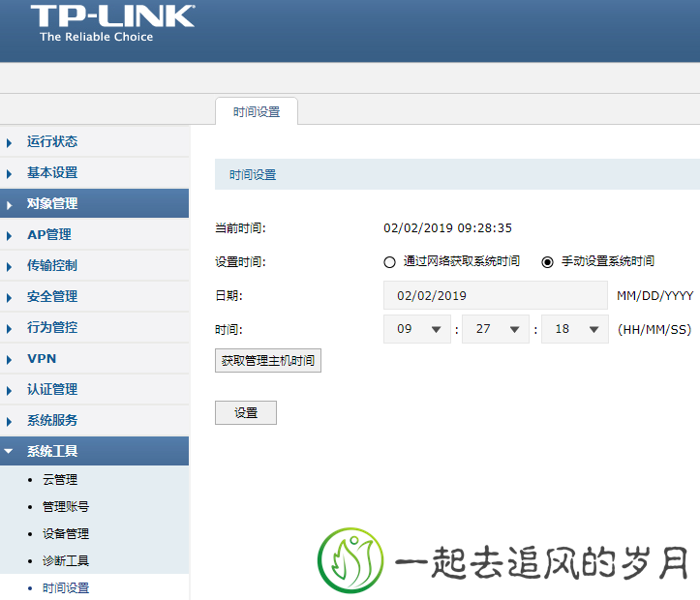Select 通过网络获取系统时间 radio button
This screenshot has width=700, height=600.
pos(389,262)
